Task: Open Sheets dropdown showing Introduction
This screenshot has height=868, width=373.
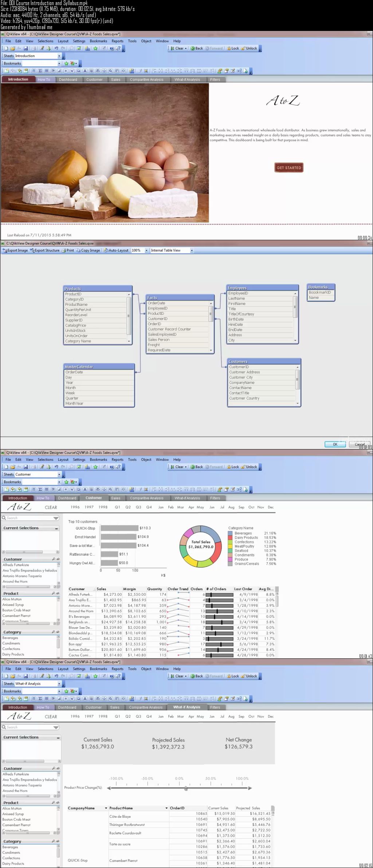Action: click(59, 56)
